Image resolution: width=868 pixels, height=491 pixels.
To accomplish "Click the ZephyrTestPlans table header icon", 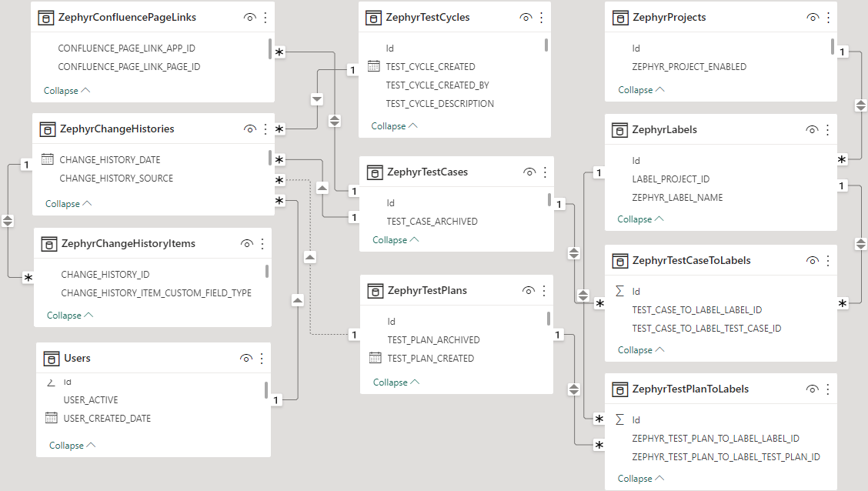I will [x=375, y=290].
